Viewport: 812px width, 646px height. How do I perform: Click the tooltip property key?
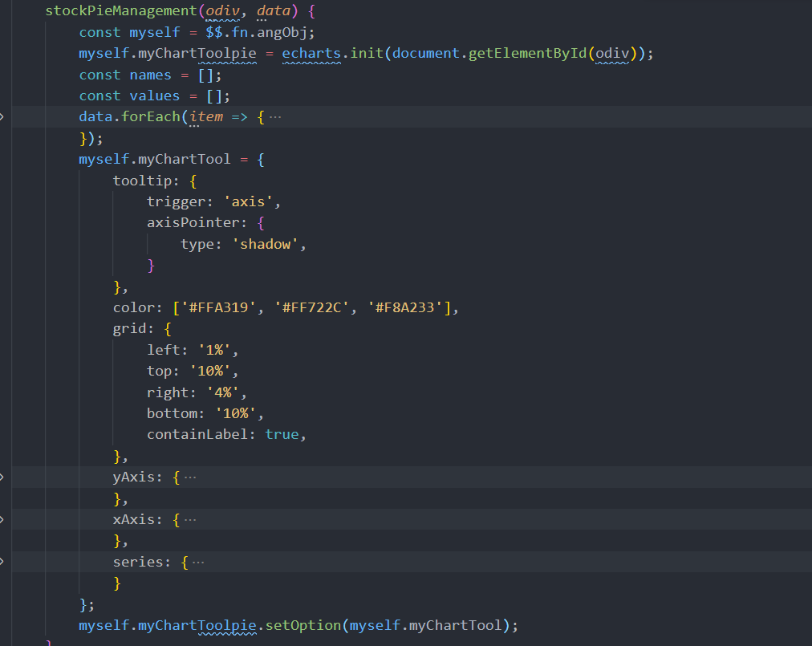(x=142, y=181)
